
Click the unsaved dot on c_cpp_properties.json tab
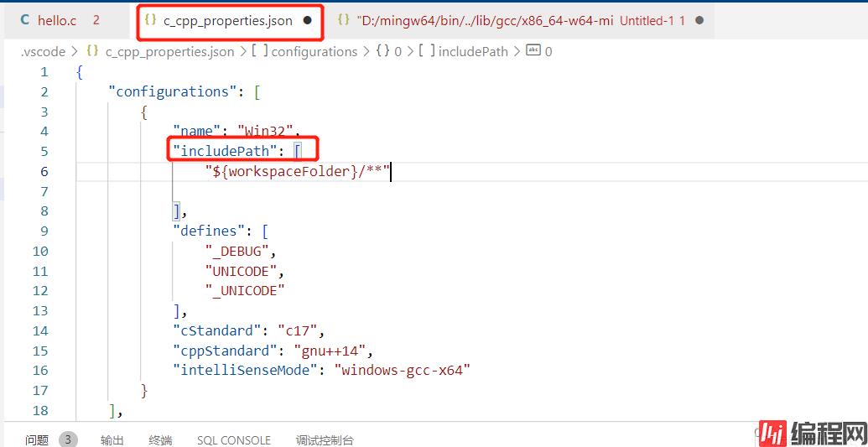pyautogui.click(x=307, y=21)
